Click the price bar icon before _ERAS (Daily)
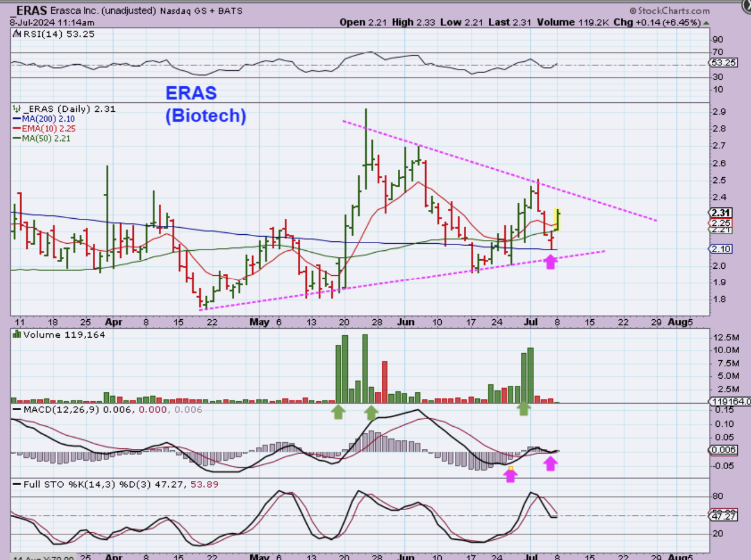Viewport: 751px width, 560px height. (17, 109)
